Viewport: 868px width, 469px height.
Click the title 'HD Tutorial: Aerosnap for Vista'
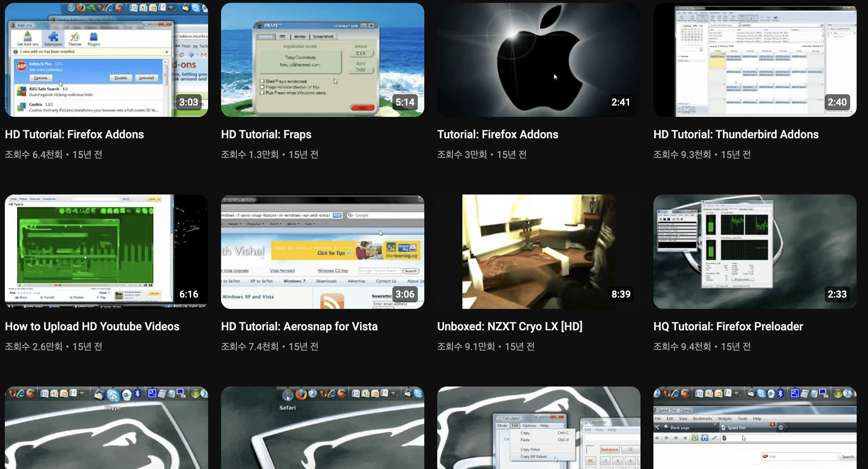(299, 326)
